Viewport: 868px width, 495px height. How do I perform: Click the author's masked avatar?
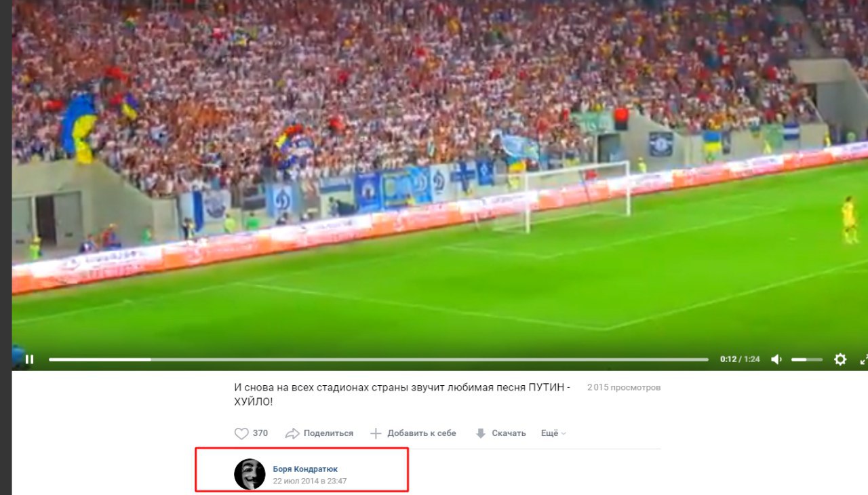click(x=250, y=474)
